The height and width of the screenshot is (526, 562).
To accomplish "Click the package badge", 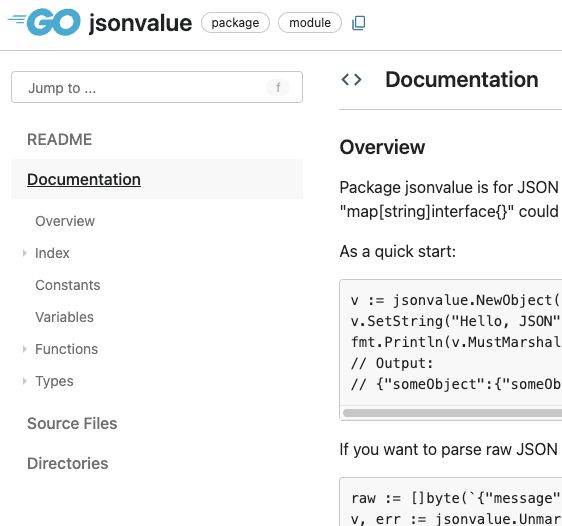I will coord(235,23).
